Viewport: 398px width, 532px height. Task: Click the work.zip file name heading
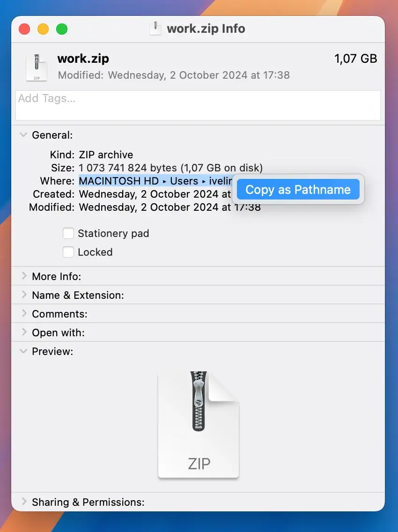[x=83, y=59]
